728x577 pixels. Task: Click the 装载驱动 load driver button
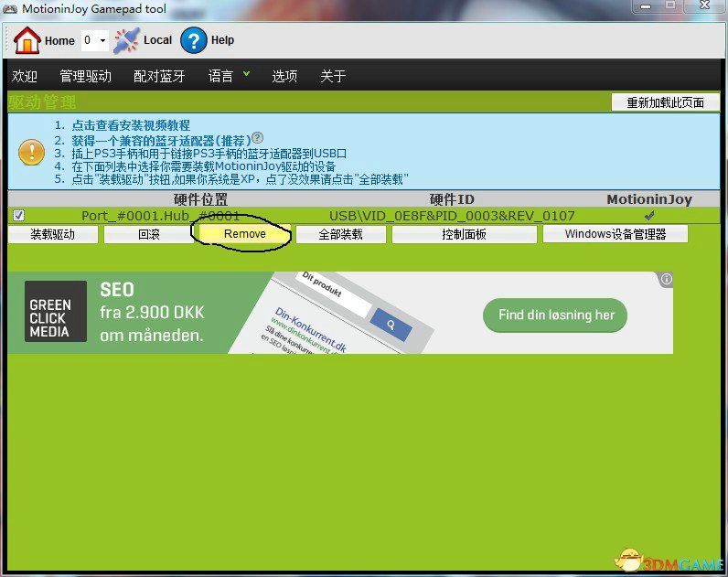[52, 234]
